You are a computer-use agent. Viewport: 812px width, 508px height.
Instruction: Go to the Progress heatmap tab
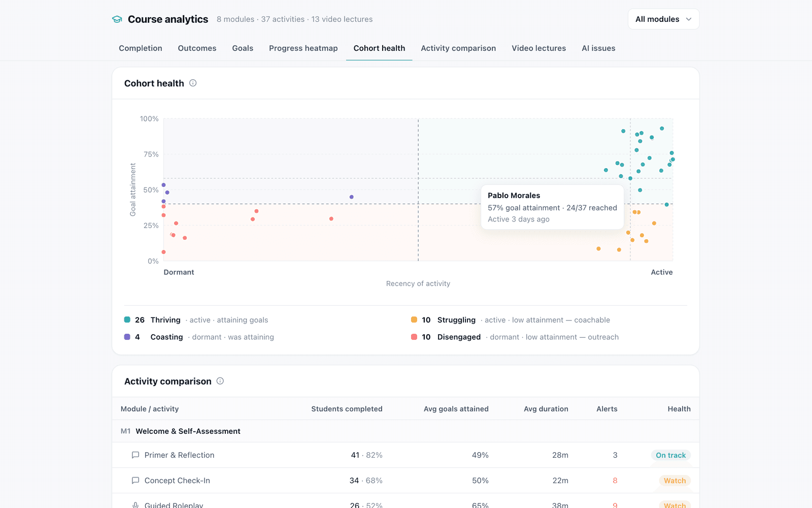click(303, 48)
